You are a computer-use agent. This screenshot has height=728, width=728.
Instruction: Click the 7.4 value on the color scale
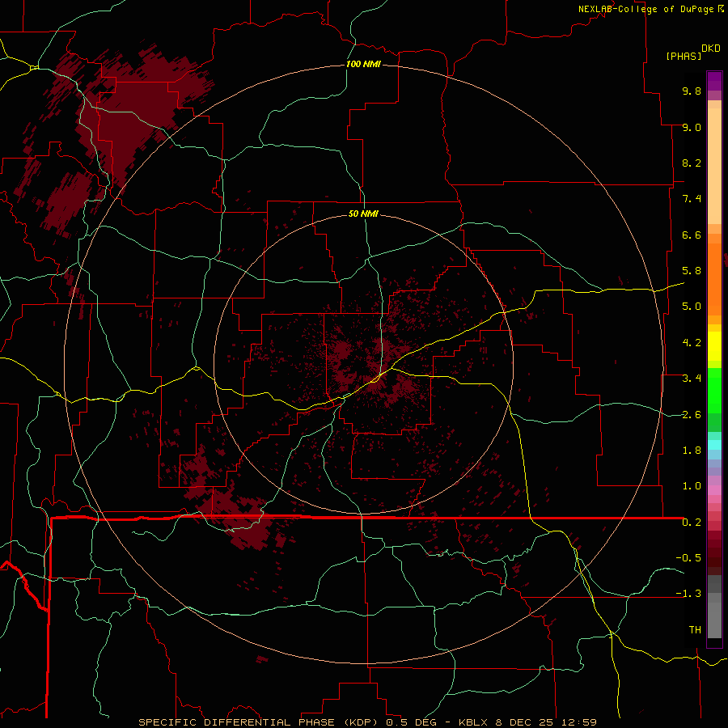click(x=692, y=199)
